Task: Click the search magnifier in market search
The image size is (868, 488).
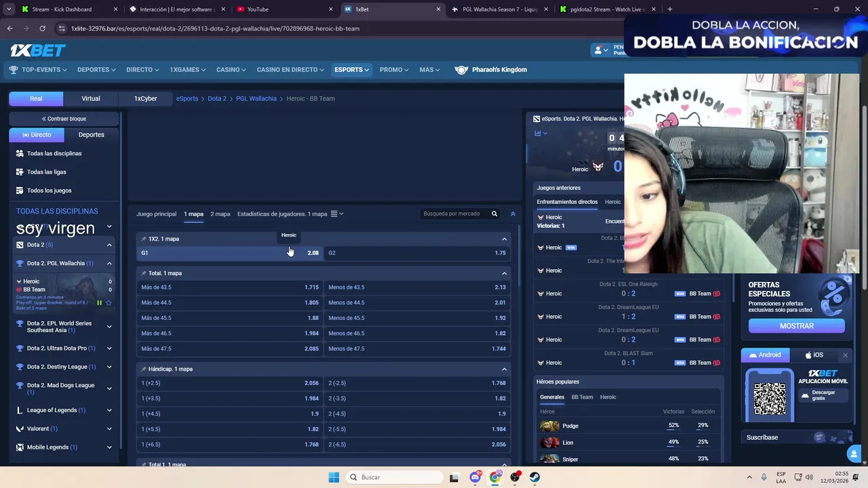Action: point(494,213)
